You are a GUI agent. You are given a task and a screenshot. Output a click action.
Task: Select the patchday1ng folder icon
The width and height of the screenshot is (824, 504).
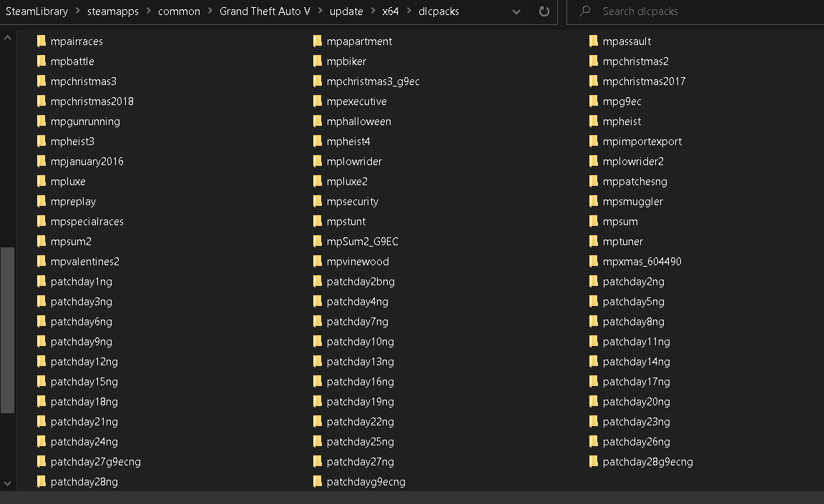(x=41, y=282)
